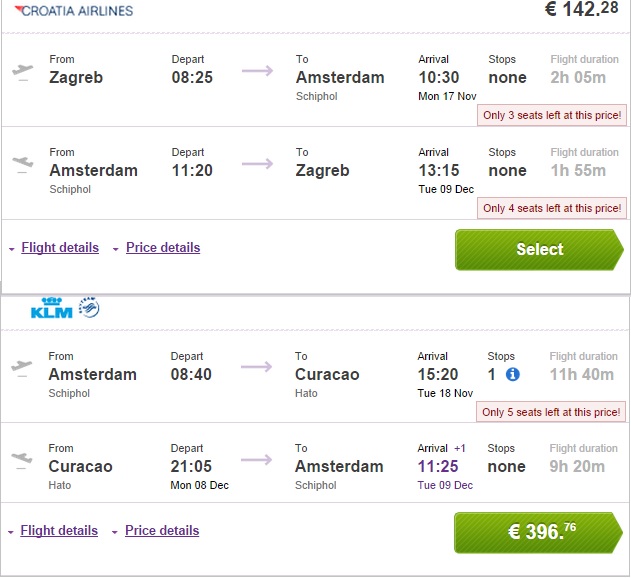631x578 pixels.
Task: Click plane icon for Zagreb to Amsterdam flight
Action: point(22,70)
